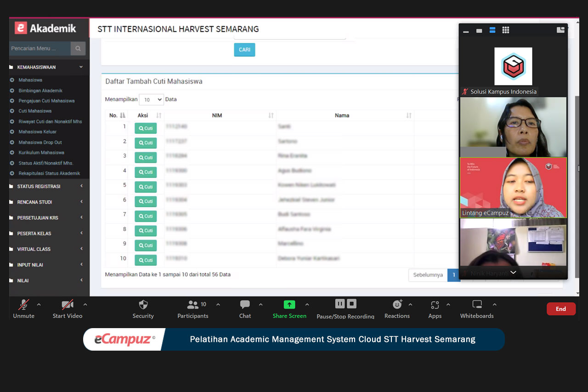The height and width of the screenshot is (392, 588).
Task: Expand caret next to Chat
Action: tap(260, 304)
